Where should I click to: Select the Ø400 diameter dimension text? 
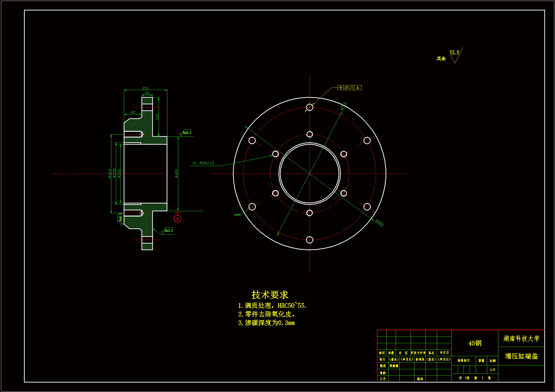176,173
